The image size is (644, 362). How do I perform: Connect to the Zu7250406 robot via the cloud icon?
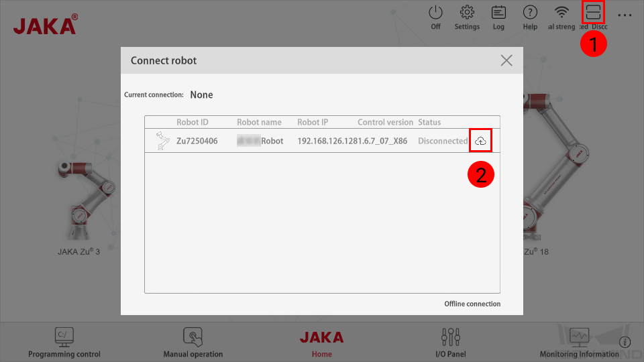point(480,141)
